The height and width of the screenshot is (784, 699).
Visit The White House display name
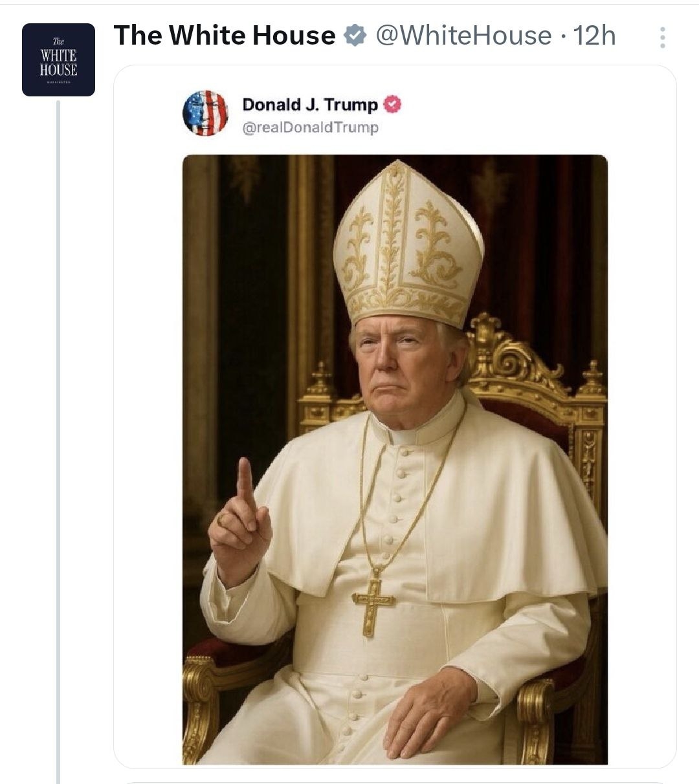tap(225, 36)
